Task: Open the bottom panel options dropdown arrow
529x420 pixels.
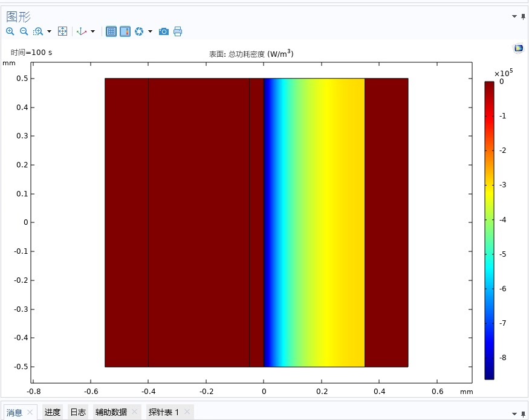Action: [514, 413]
